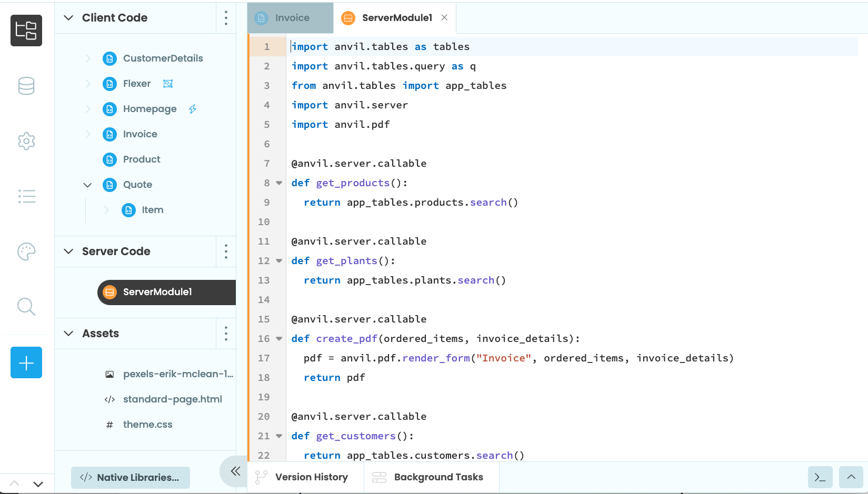Screen dimensions: 868x494
Task: Open Background Tasks
Action: tap(431, 477)
